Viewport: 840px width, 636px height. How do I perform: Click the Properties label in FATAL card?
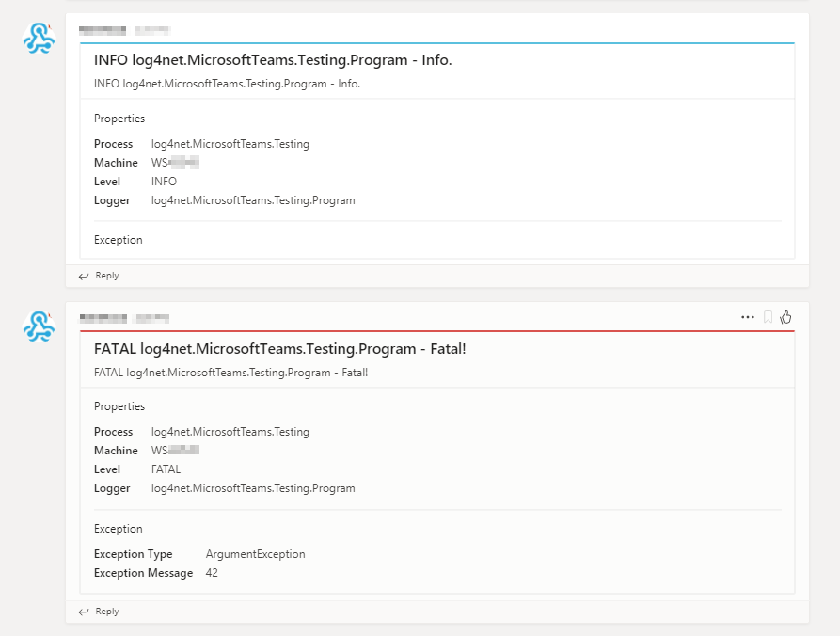point(119,406)
